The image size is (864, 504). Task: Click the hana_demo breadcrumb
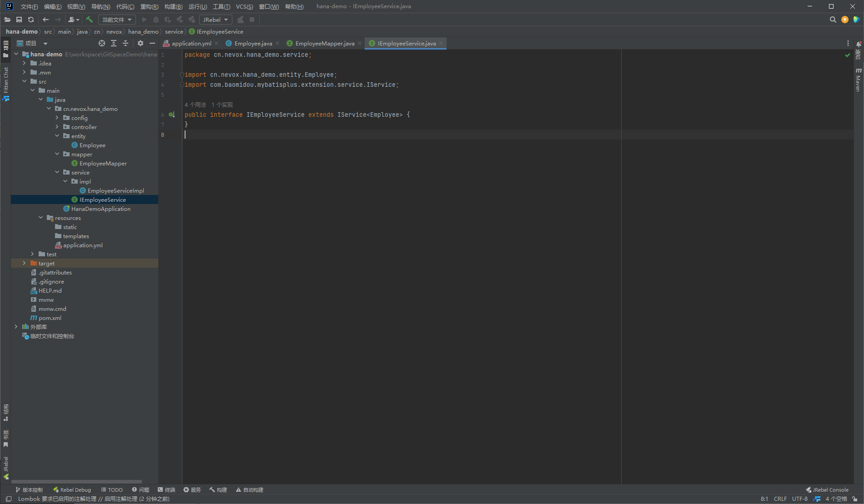[x=143, y=31]
